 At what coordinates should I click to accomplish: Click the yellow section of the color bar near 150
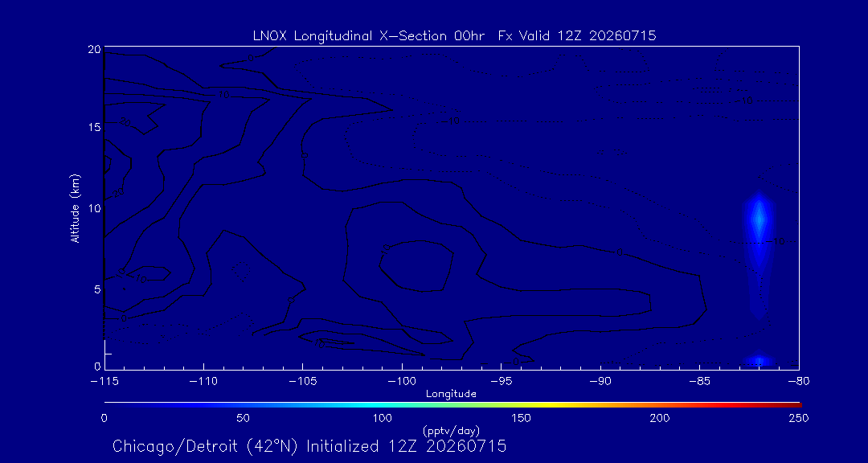tap(526, 405)
